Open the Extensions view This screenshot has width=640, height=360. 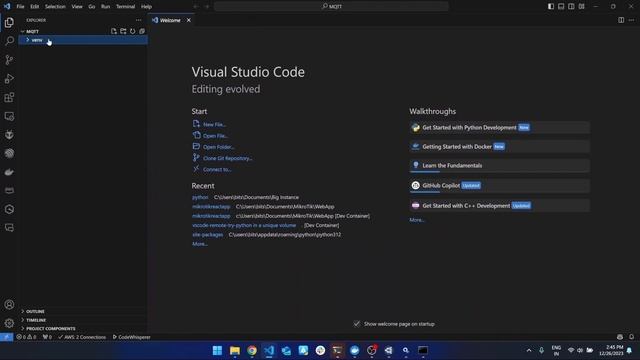pyautogui.click(x=9, y=97)
